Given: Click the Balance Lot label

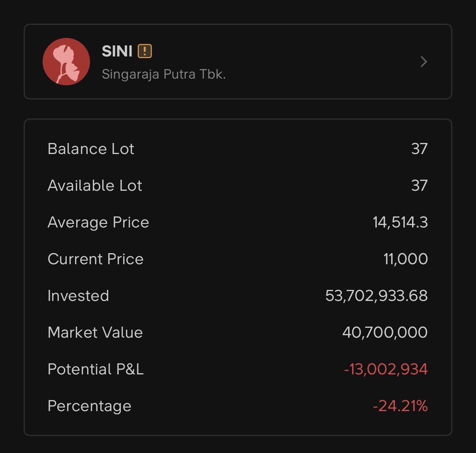Looking at the screenshot, I should pos(91,149).
